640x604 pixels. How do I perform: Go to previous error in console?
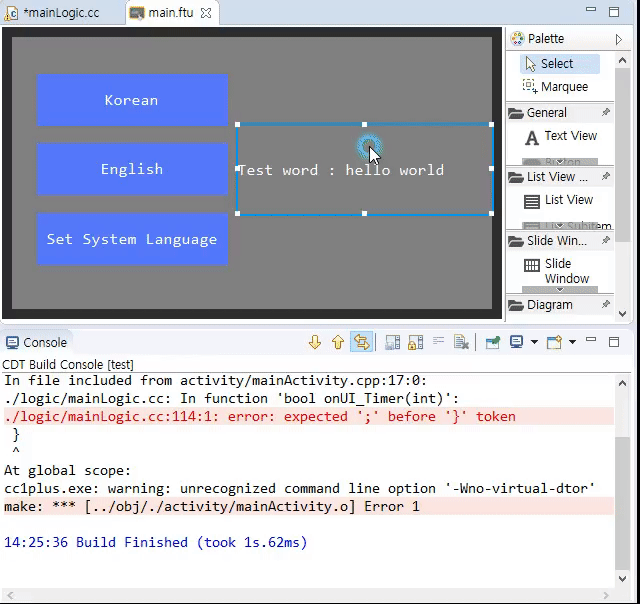[x=338, y=342]
